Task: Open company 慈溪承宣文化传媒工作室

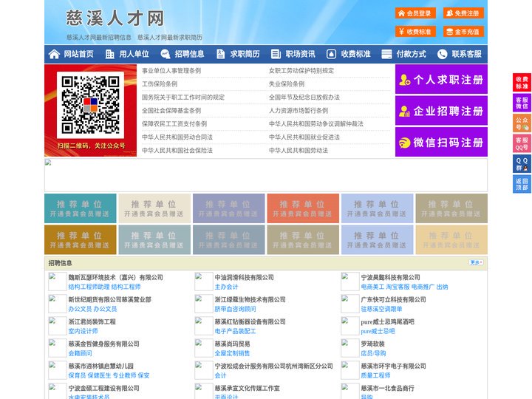Action: coord(247,388)
